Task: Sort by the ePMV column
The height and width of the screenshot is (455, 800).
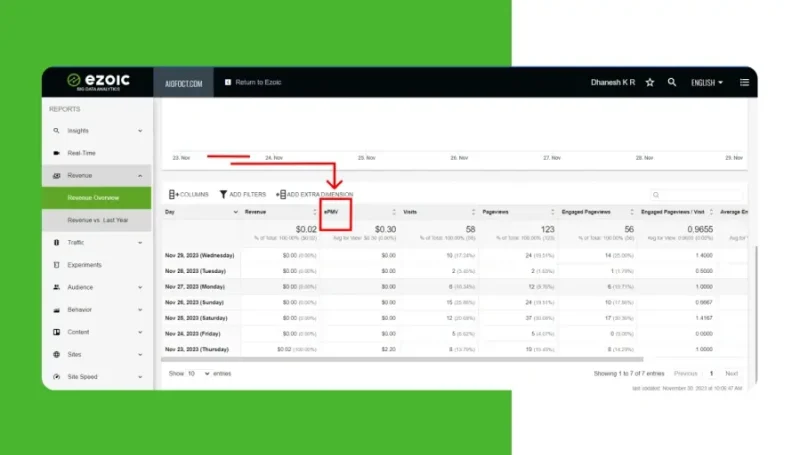Action: [x=359, y=212]
